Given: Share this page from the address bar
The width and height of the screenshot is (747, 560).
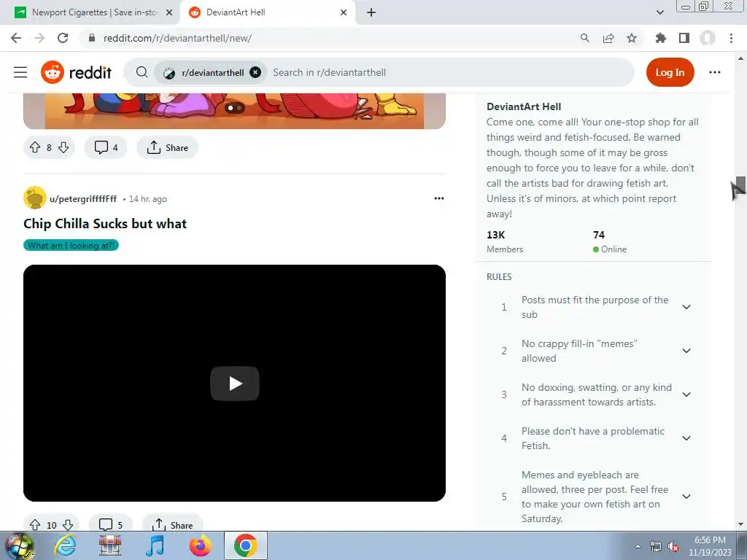Looking at the screenshot, I should [608, 38].
